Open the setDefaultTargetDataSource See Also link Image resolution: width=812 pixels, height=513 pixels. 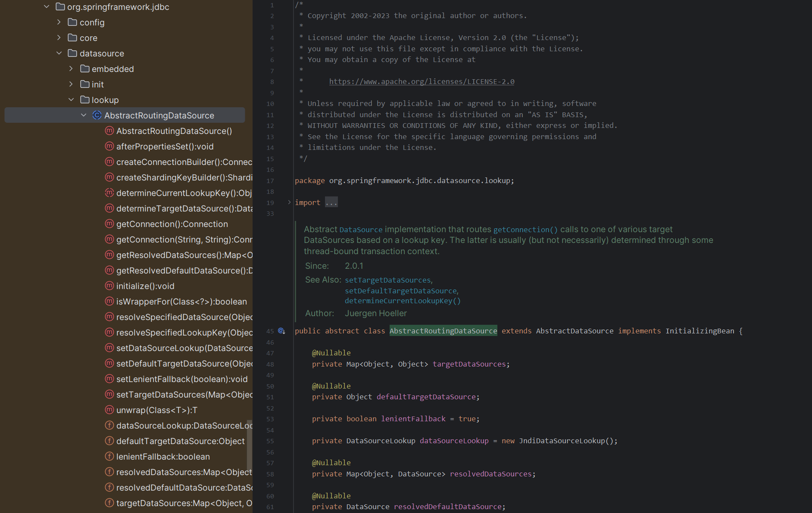(400, 291)
